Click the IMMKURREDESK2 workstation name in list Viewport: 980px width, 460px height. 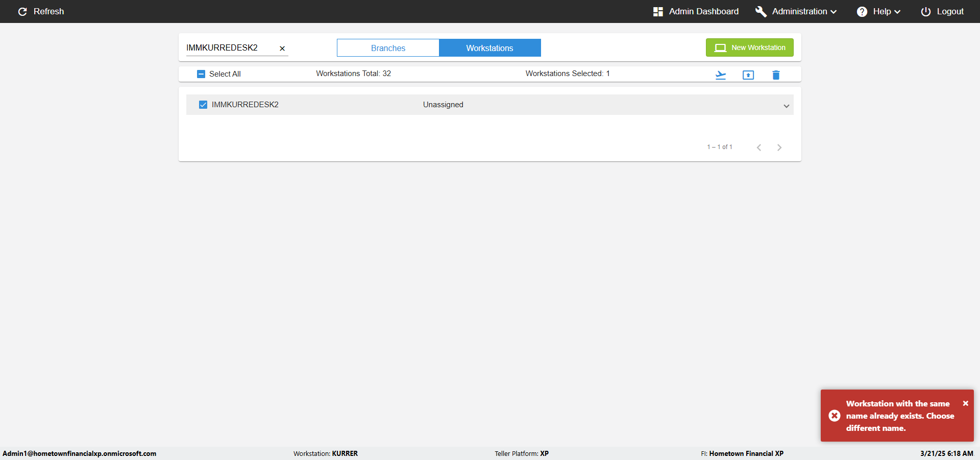[245, 105]
